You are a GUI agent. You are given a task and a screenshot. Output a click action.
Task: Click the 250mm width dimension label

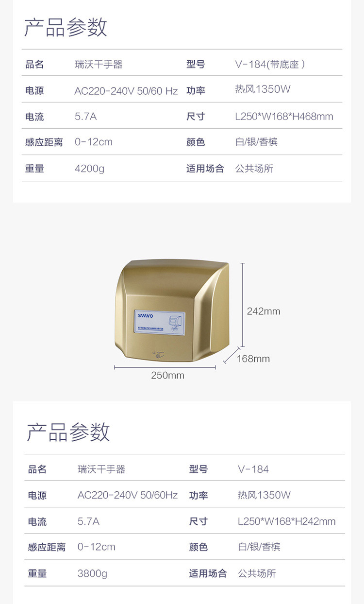167,375
